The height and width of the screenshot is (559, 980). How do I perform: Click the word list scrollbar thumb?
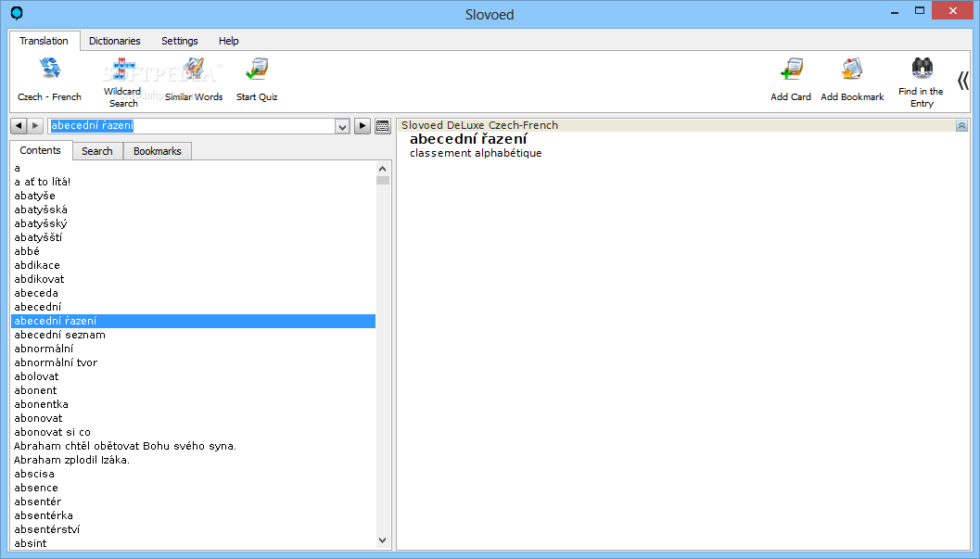click(x=383, y=180)
